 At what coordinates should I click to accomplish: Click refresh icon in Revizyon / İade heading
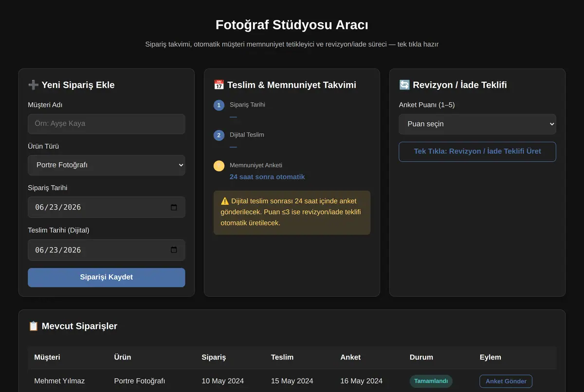click(x=404, y=85)
